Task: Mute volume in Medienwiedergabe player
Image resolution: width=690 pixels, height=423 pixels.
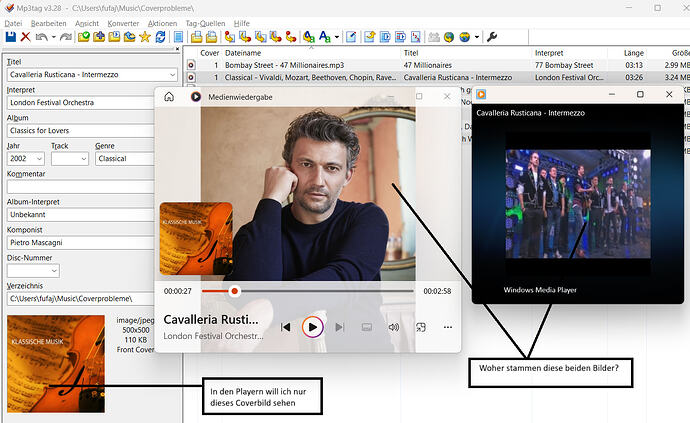Action: tap(394, 327)
